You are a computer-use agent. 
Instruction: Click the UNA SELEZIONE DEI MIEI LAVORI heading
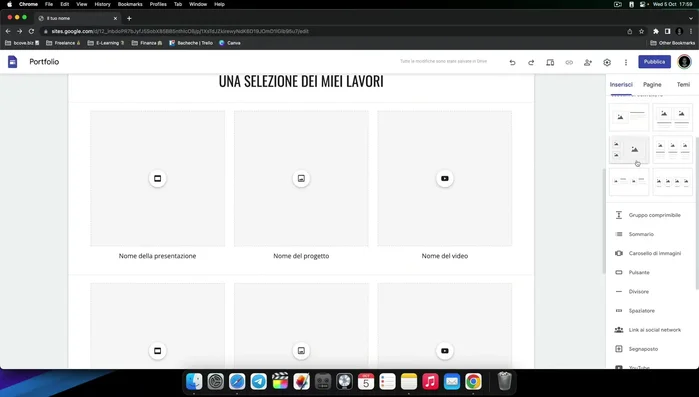pyautogui.click(x=301, y=82)
